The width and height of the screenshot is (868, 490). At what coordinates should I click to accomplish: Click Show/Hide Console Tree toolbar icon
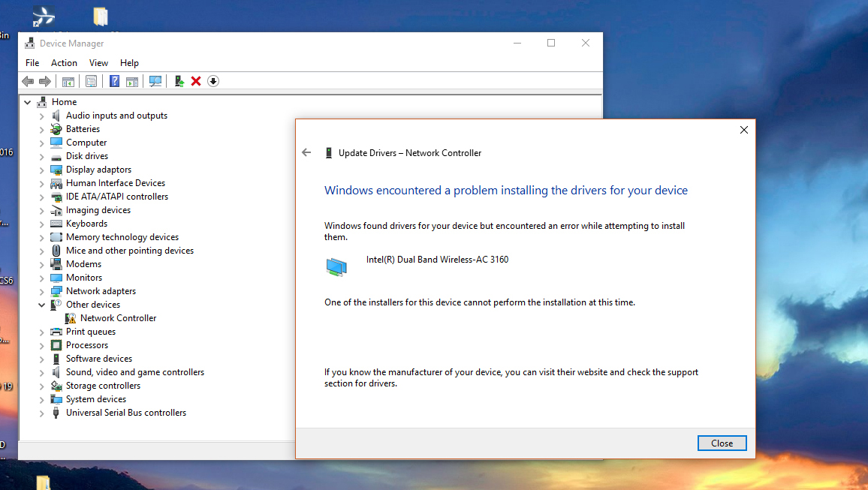[x=68, y=81]
